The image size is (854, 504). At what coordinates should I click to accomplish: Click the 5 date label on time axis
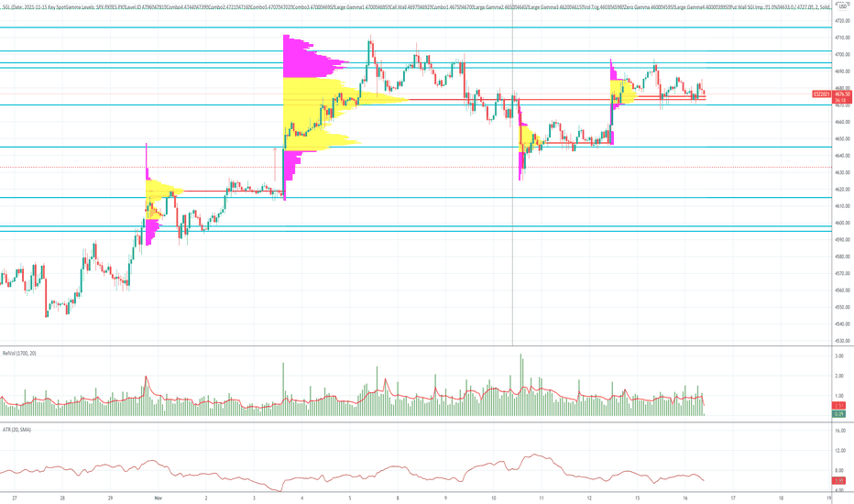pyautogui.click(x=350, y=498)
